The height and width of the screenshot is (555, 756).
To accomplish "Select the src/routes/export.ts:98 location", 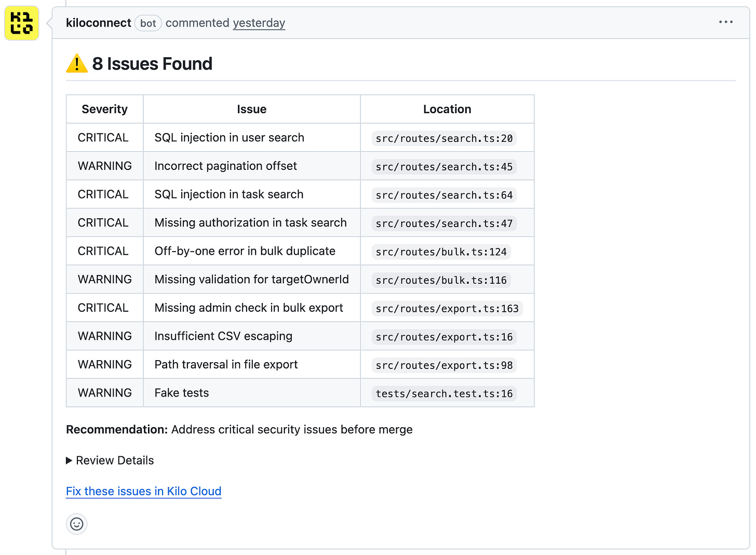I will (444, 365).
